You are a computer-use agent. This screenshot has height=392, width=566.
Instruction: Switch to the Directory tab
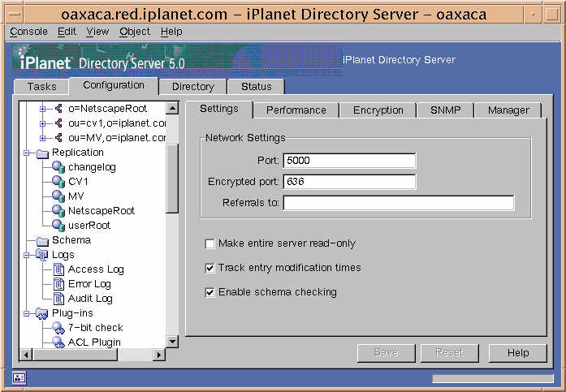pyautogui.click(x=193, y=87)
